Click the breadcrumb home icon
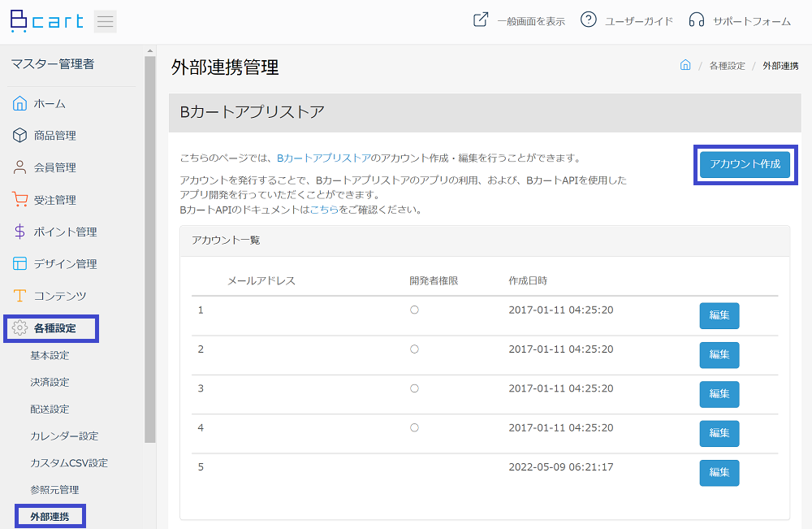812x529 pixels. pos(685,65)
